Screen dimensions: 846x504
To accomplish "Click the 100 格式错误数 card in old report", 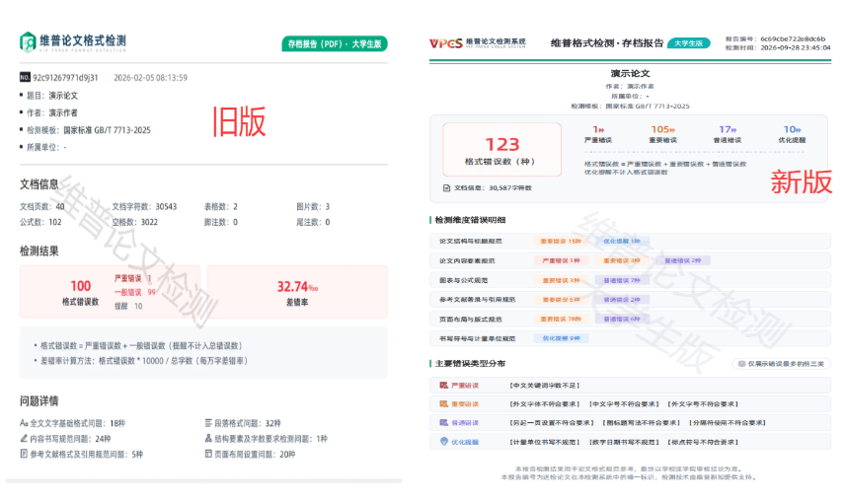I will pyautogui.click(x=110, y=292).
